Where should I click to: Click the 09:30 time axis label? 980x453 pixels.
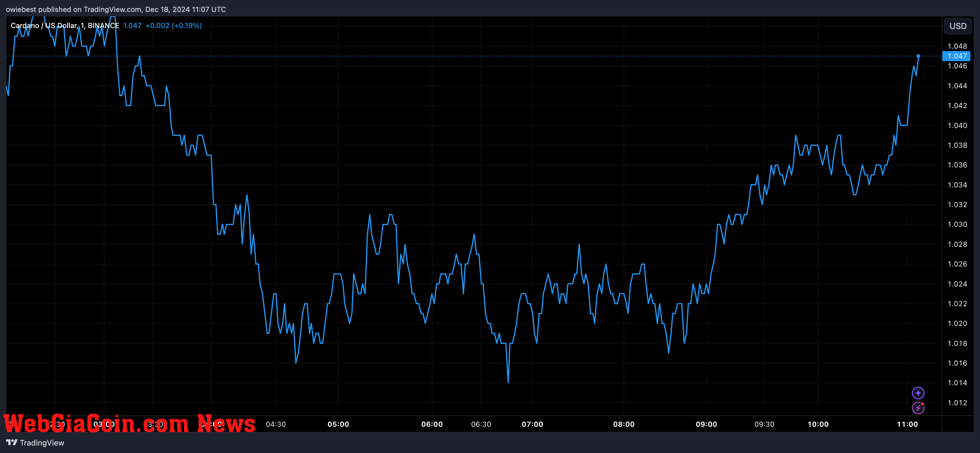(x=764, y=424)
